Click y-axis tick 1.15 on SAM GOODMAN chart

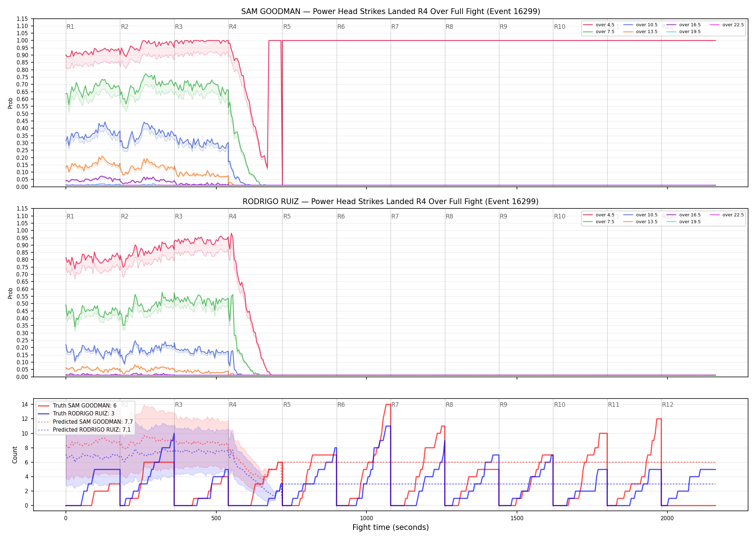[x=22, y=19]
